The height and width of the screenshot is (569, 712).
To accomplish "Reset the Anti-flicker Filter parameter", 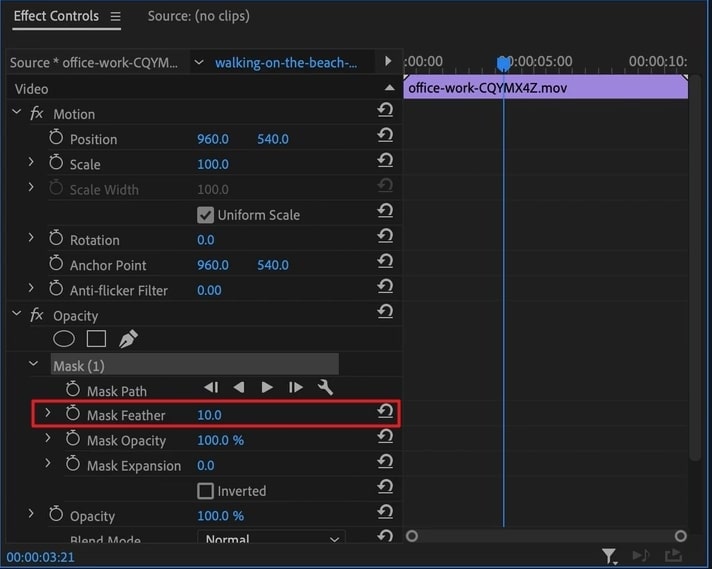I will [x=385, y=287].
